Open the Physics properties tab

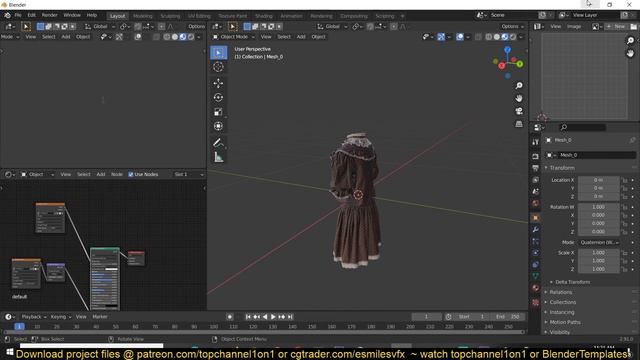[536, 253]
